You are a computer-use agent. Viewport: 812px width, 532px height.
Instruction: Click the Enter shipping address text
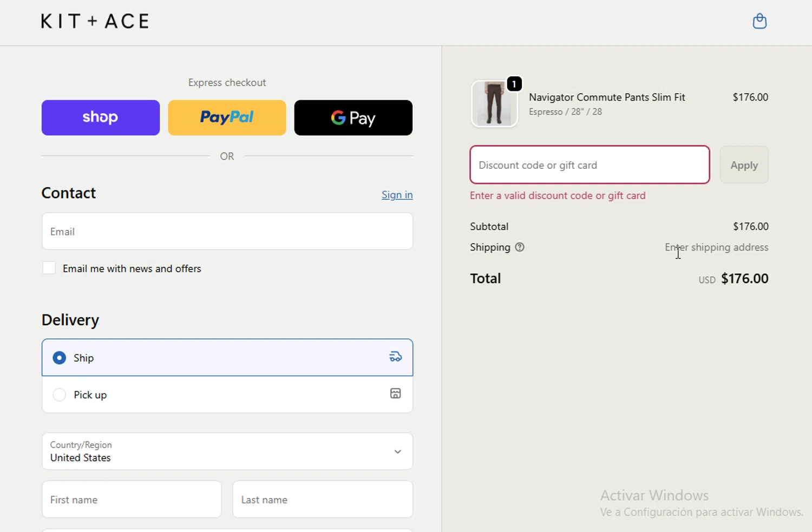pos(717,247)
